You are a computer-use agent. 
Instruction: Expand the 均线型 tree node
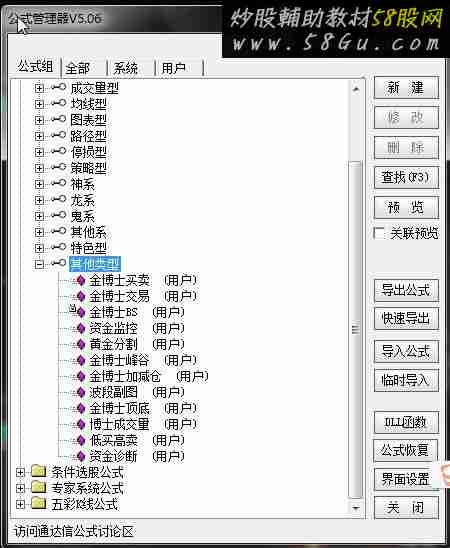[x=39, y=104]
